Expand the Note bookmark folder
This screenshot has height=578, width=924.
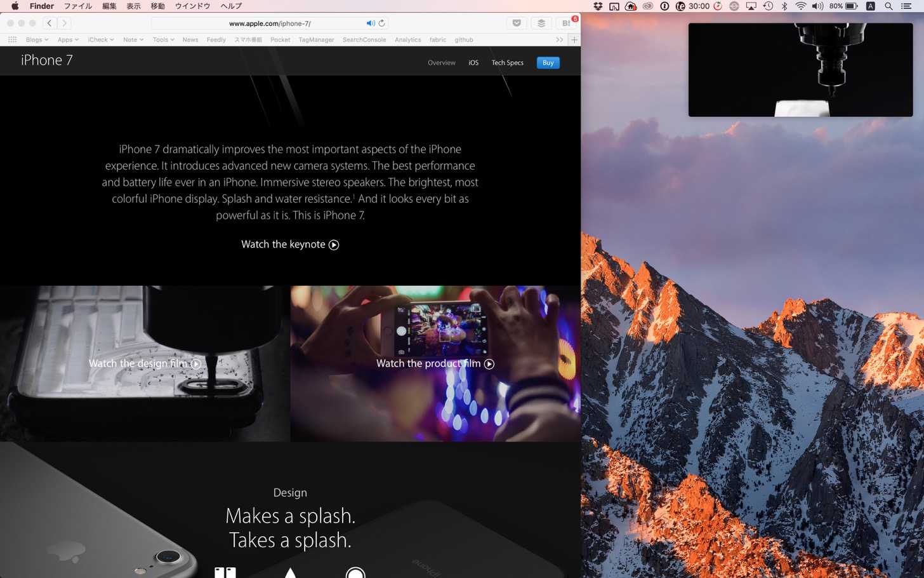point(133,39)
